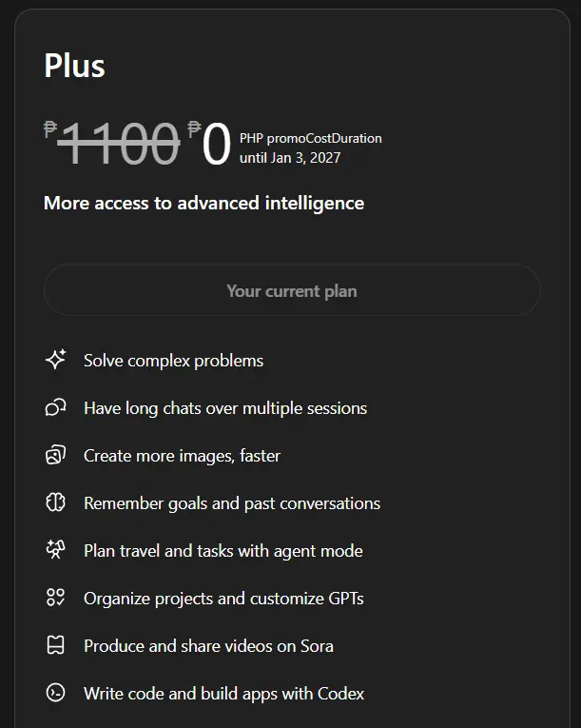Click the promotional ₱0 price
This screenshot has width=581, height=728.
pyautogui.click(x=210, y=143)
